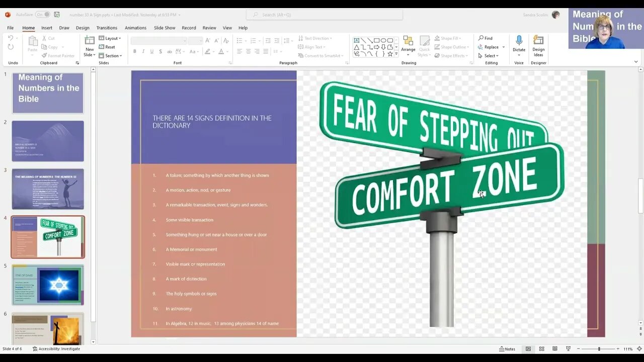Click the 111% zoom level
This screenshot has width=644, height=362.
click(628, 349)
